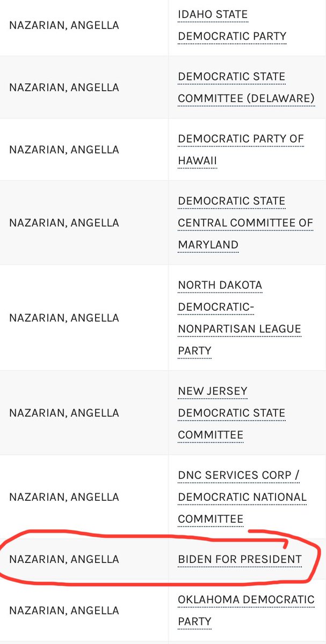The image size is (326, 644).
Task: Click the Nazarian, Angella name in the Delaware row
Action: tap(64, 87)
